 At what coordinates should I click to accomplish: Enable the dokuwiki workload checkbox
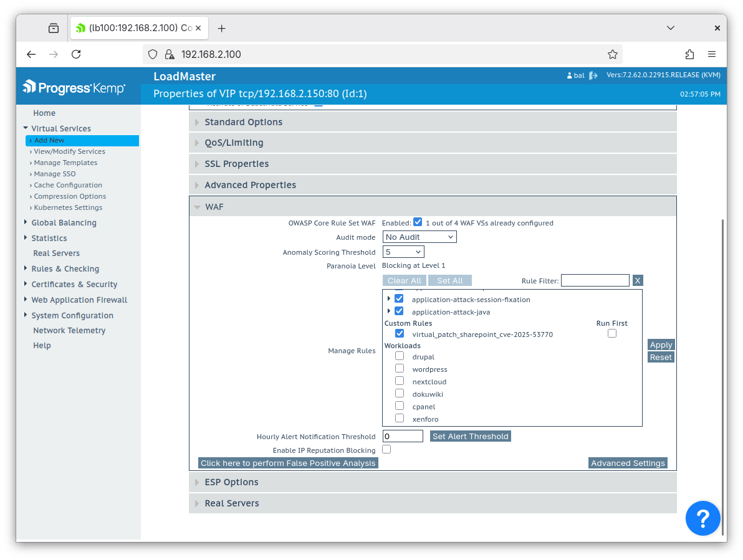[400, 394]
